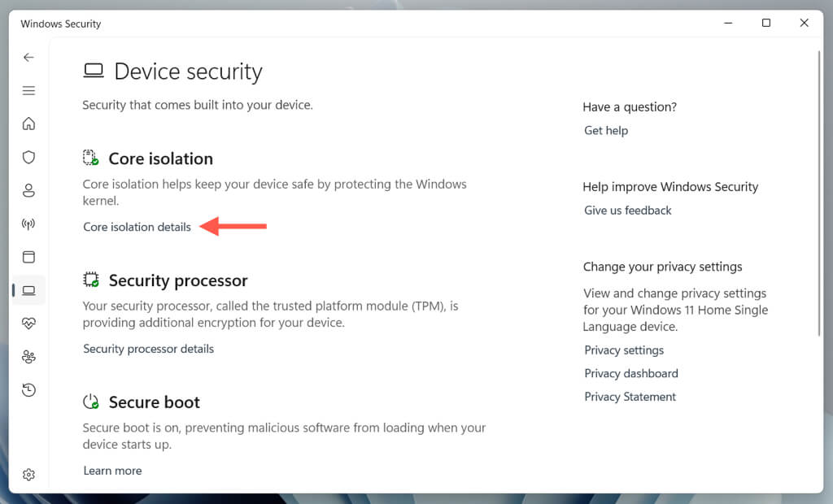Click Give us feedback link
The height and width of the screenshot is (504, 833).
(628, 210)
